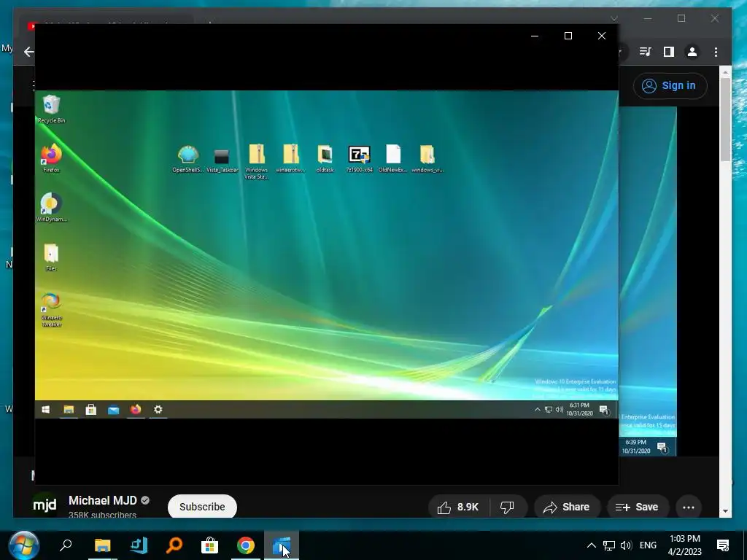Toggle Chrome's side panel icon
Image resolution: width=747 pixels, height=560 pixels.
click(x=669, y=52)
